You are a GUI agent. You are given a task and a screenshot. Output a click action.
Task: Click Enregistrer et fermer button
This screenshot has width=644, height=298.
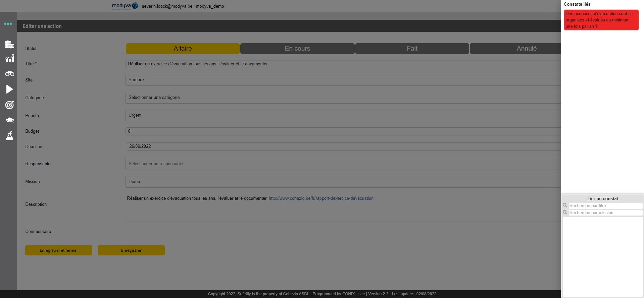click(x=59, y=250)
